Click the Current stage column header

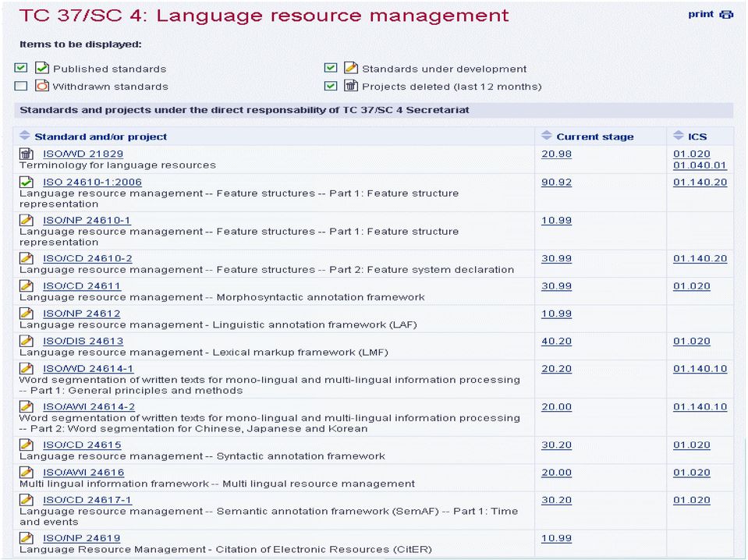pos(595,137)
